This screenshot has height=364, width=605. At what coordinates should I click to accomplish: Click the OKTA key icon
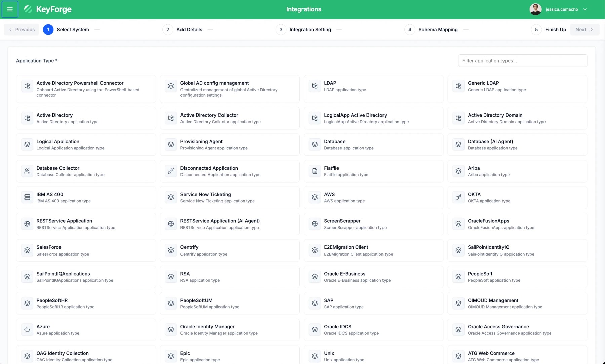point(458,197)
